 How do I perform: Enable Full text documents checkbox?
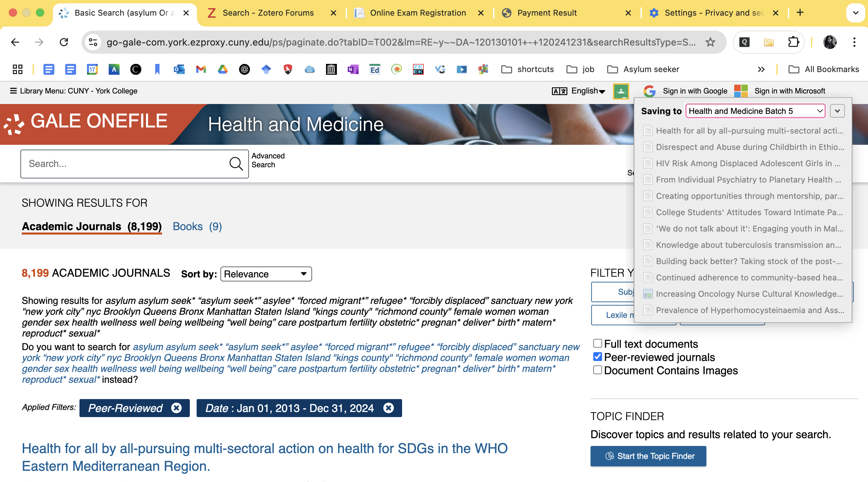[597, 343]
